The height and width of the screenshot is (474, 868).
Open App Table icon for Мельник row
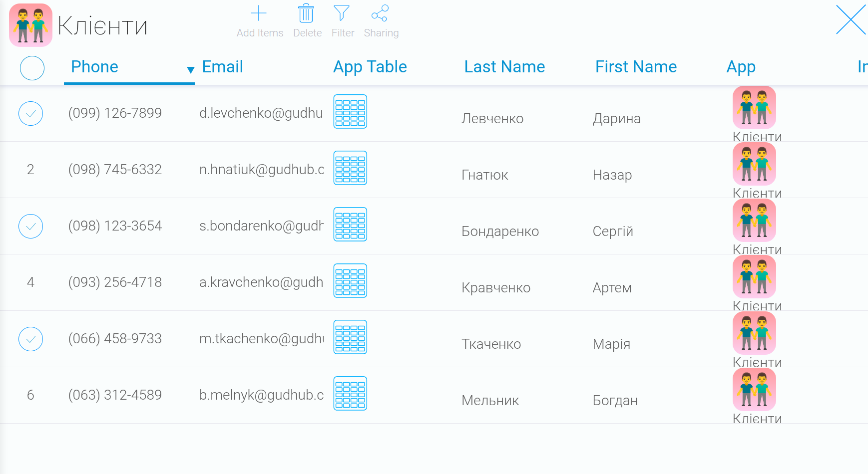pos(350,393)
